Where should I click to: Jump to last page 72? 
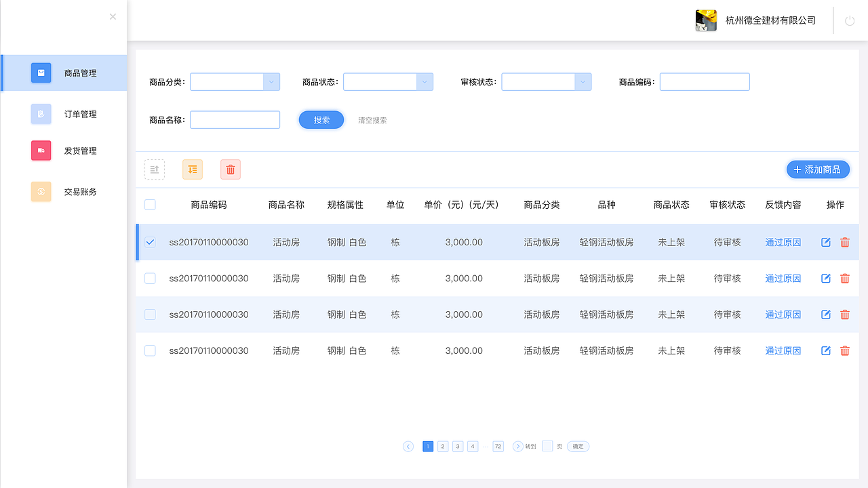pyautogui.click(x=498, y=447)
